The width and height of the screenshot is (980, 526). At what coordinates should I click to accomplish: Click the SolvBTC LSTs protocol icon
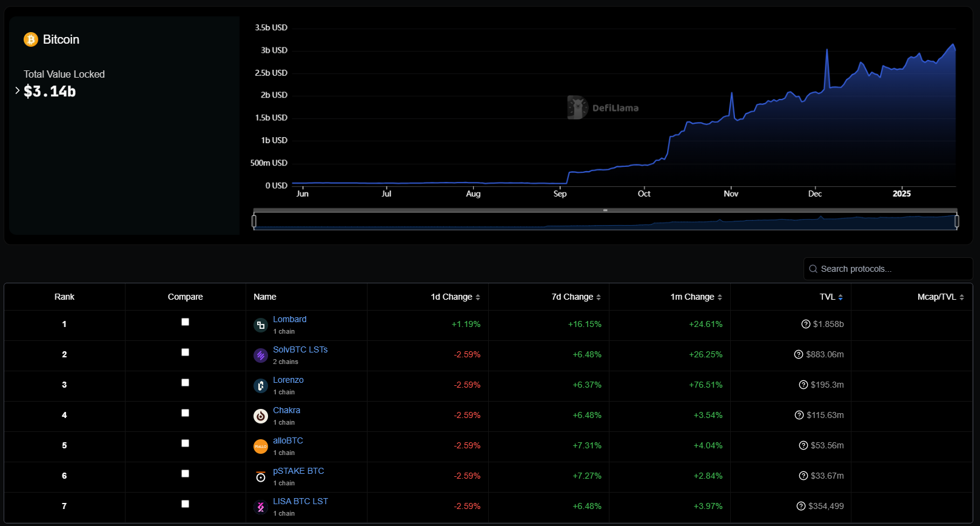[260, 356]
